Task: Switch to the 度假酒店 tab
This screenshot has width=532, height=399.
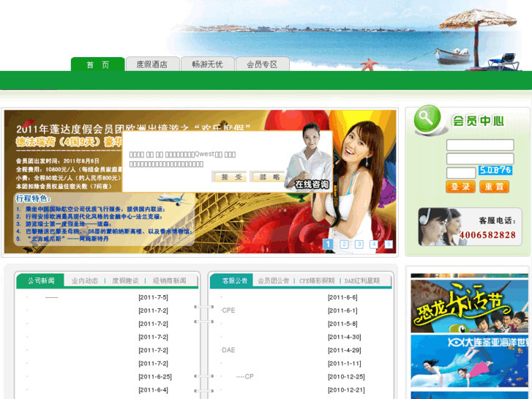Action: 152,64
